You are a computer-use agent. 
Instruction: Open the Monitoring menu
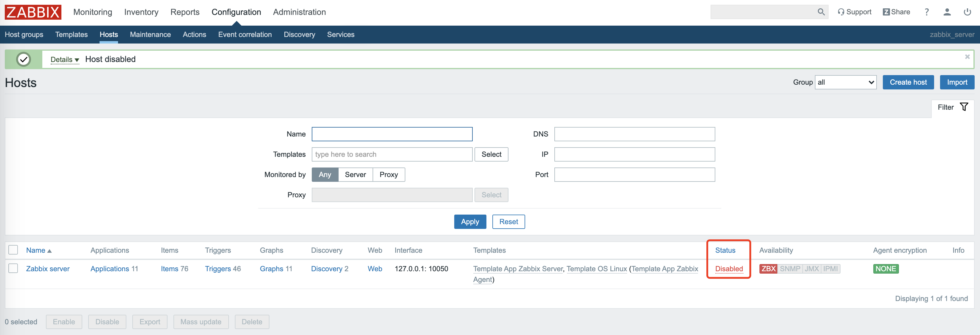(93, 12)
